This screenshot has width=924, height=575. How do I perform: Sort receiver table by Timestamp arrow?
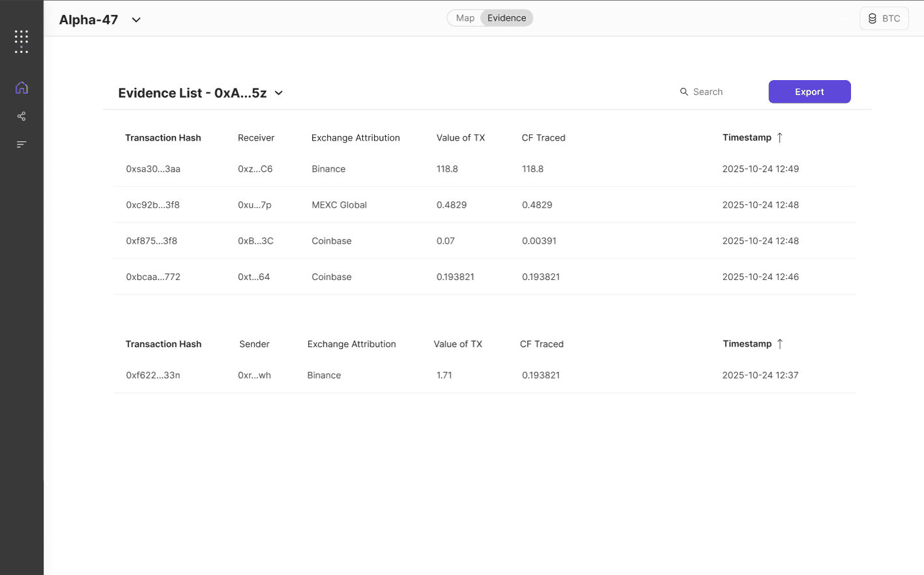coord(779,137)
